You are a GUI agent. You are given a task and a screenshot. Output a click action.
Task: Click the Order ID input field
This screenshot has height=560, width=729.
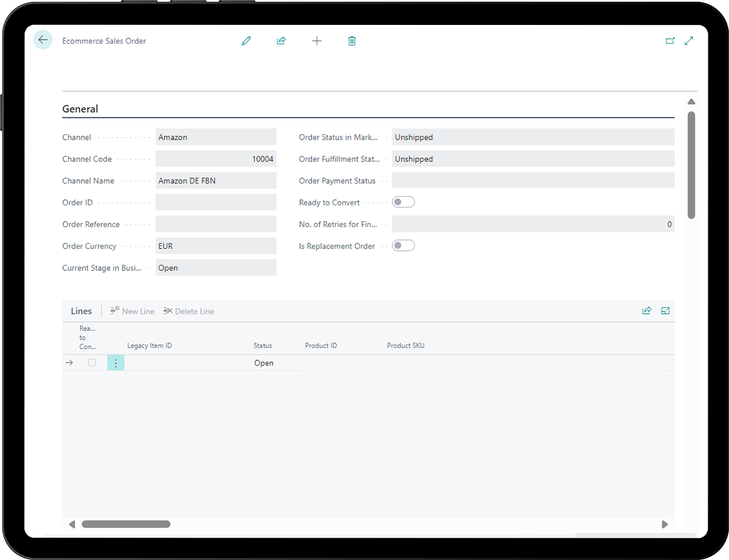pyautogui.click(x=216, y=202)
